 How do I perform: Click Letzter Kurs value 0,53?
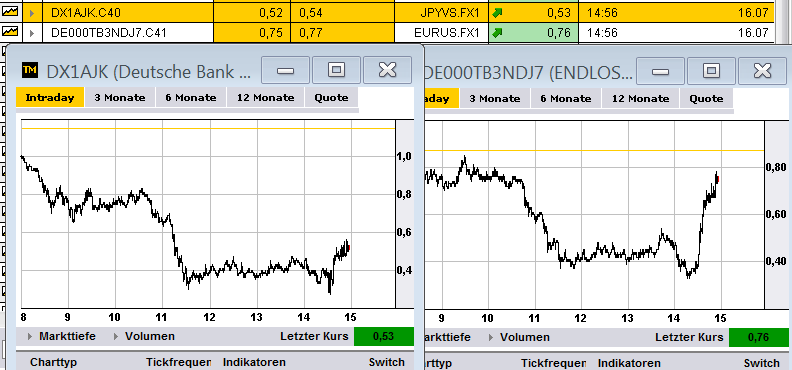tap(384, 337)
